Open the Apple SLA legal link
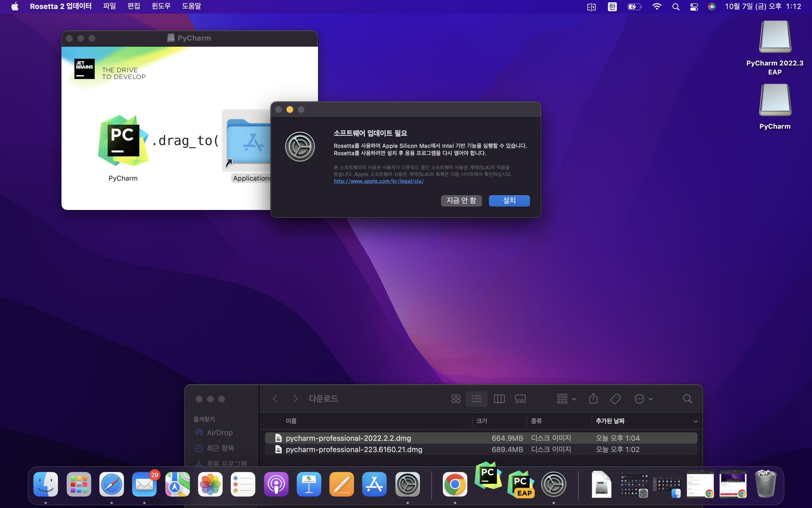 click(x=378, y=181)
